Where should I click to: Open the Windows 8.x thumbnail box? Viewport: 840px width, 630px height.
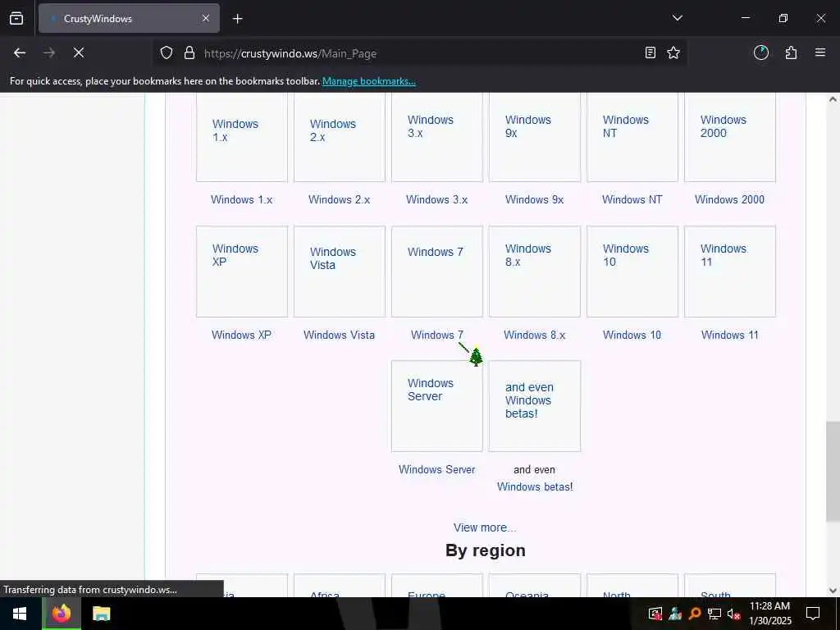point(535,272)
